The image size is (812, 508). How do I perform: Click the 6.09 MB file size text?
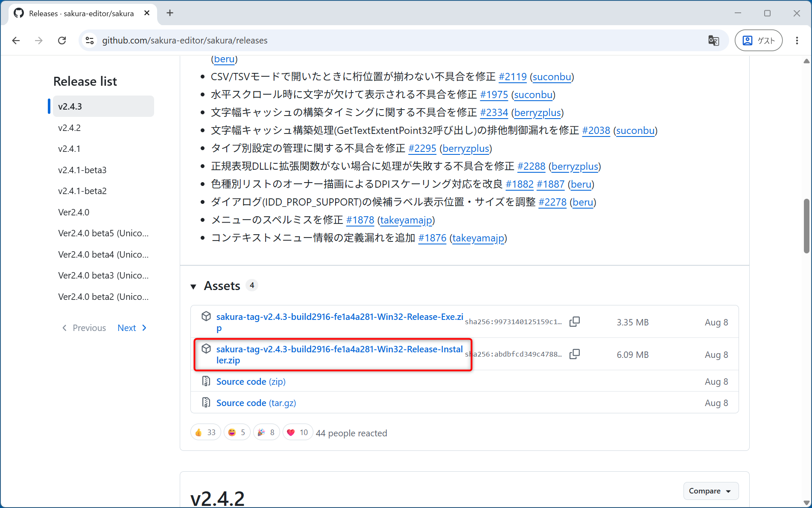point(632,354)
